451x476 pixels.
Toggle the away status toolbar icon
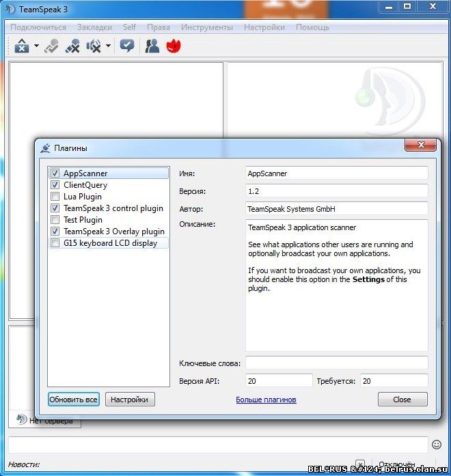pyautogui.click(x=51, y=46)
